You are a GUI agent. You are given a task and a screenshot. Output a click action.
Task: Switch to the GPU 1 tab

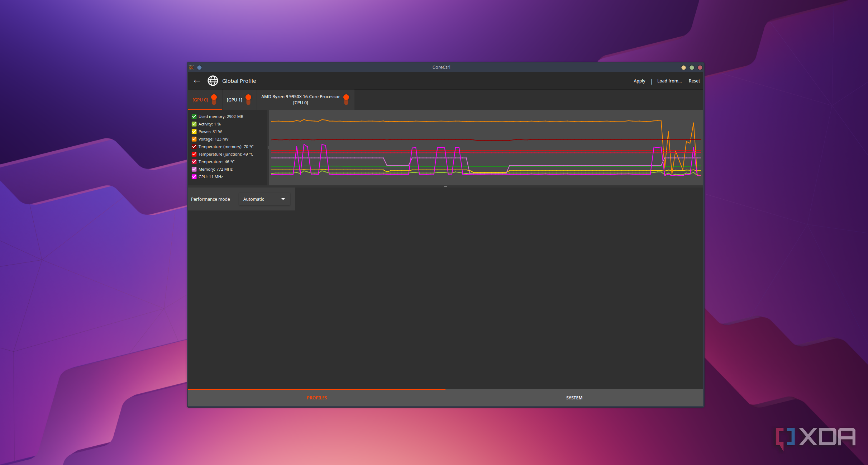239,100
